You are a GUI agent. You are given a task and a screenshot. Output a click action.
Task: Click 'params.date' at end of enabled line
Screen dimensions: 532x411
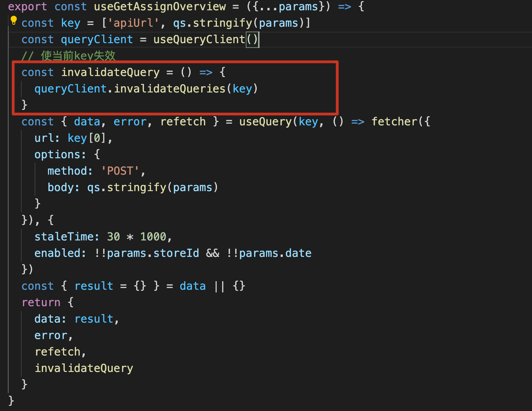pyautogui.click(x=275, y=253)
